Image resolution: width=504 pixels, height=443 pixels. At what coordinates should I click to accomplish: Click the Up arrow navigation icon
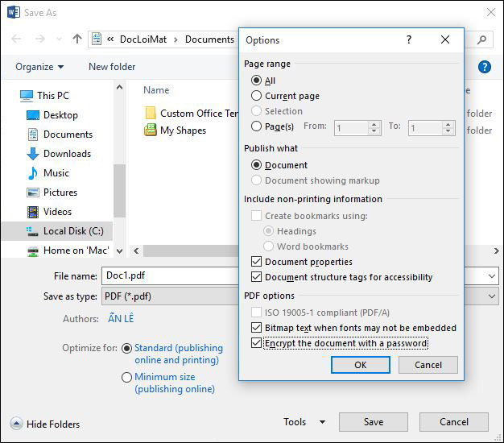(x=77, y=39)
